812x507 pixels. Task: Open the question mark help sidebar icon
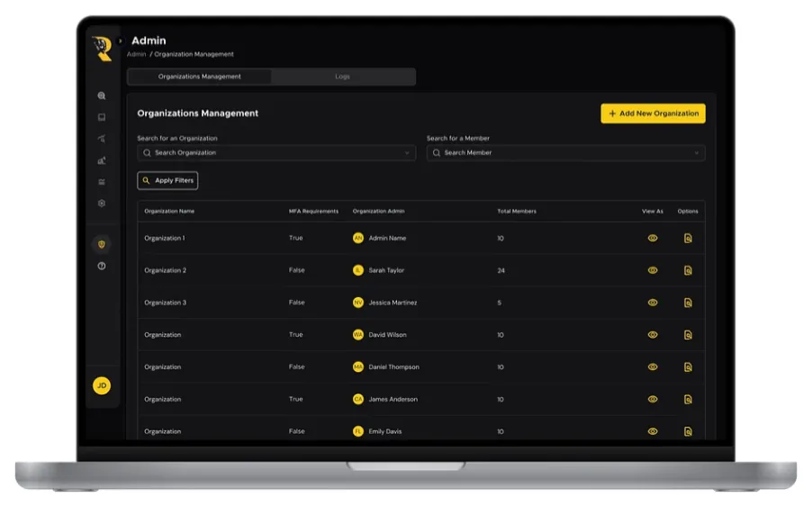tap(102, 267)
